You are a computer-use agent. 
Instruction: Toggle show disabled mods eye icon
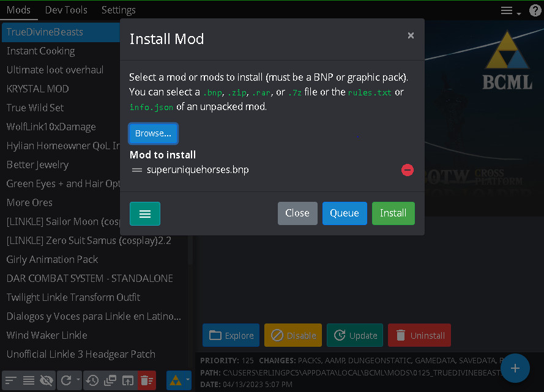pos(46,380)
